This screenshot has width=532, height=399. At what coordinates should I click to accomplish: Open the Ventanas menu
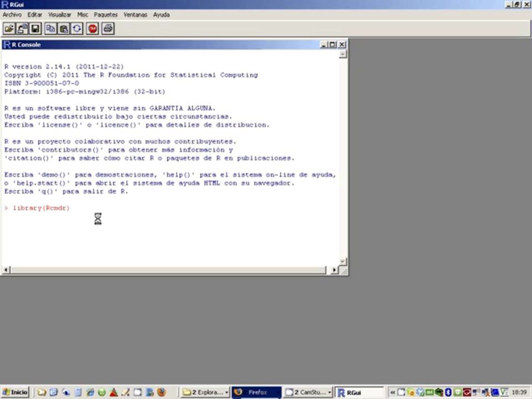(135, 15)
